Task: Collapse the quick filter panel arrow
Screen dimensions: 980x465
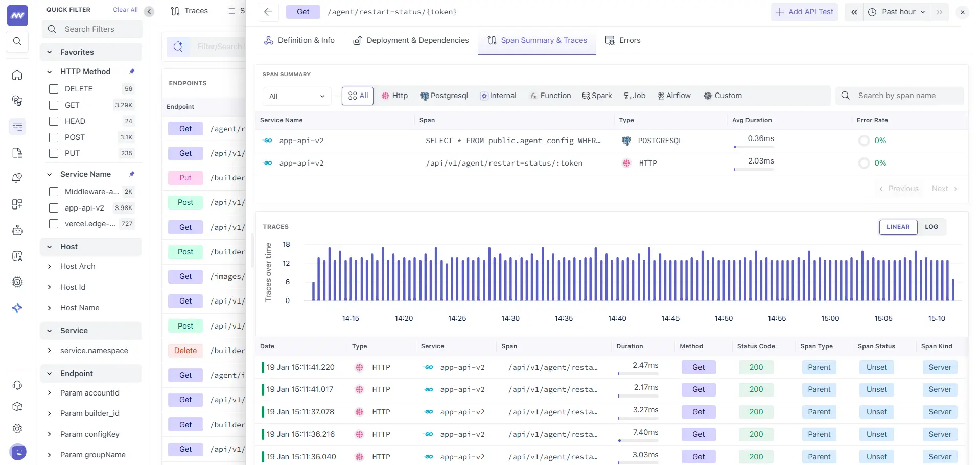Action: [x=149, y=11]
